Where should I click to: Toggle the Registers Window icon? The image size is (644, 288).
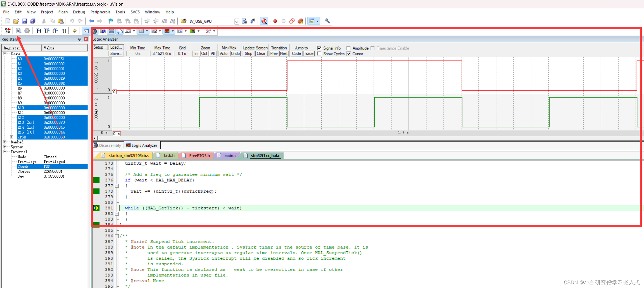pos(111,31)
